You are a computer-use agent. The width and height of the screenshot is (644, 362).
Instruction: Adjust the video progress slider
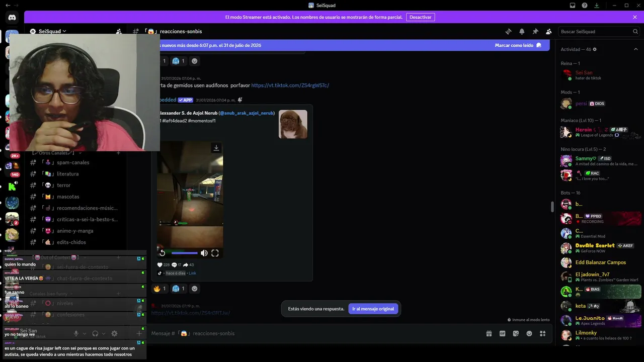(184, 253)
